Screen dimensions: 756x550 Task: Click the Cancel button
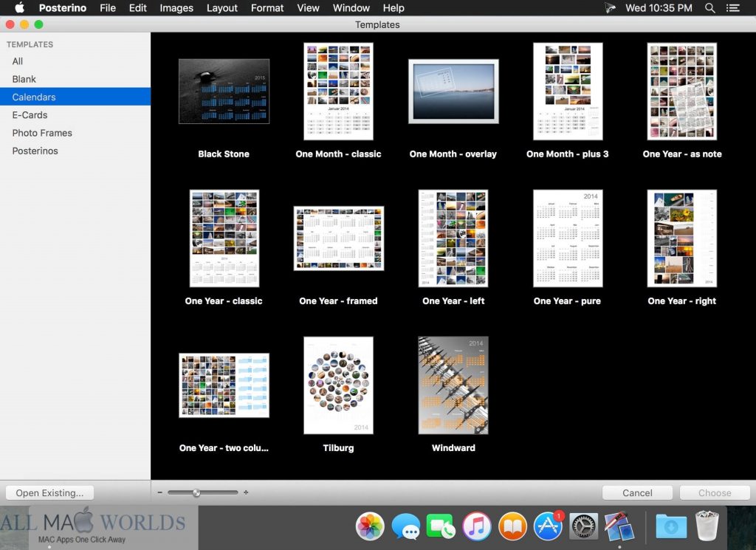(637, 492)
